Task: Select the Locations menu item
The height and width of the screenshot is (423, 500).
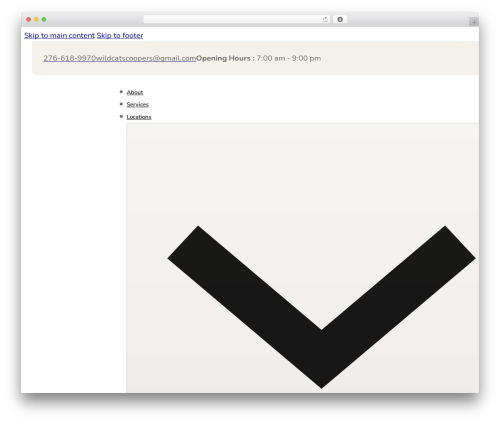Action: 139,117
